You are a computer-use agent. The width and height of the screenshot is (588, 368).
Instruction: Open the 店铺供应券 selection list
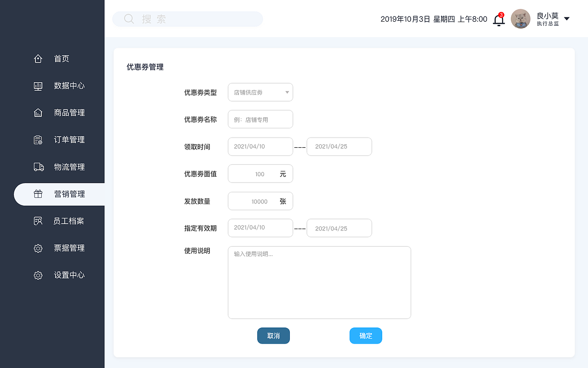[x=260, y=92]
